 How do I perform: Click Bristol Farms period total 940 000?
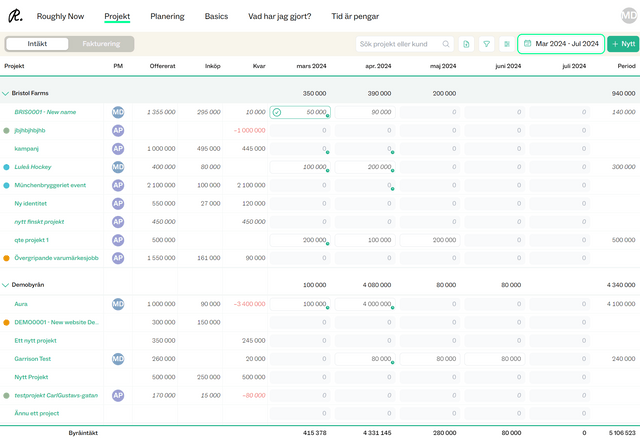pyautogui.click(x=623, y=93)
